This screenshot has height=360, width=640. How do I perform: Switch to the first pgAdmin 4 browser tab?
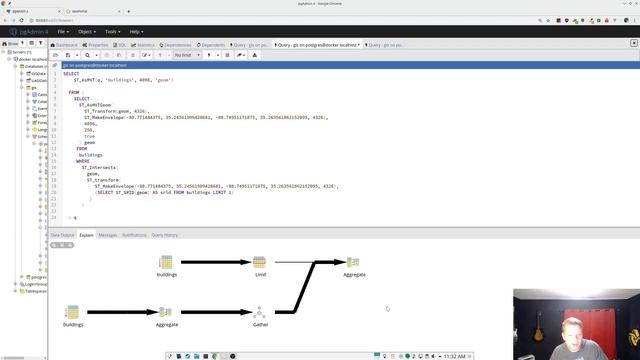[33, 11]
